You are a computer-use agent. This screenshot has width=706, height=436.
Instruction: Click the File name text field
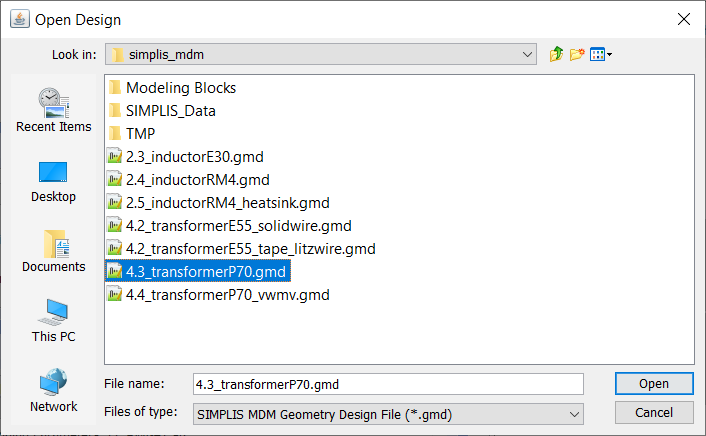(387, 384)
